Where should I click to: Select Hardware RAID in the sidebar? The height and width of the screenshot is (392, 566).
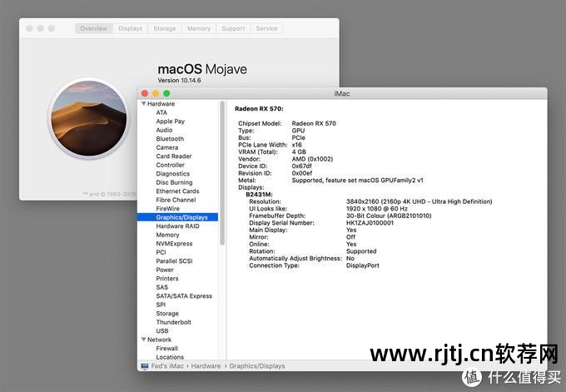177,226
